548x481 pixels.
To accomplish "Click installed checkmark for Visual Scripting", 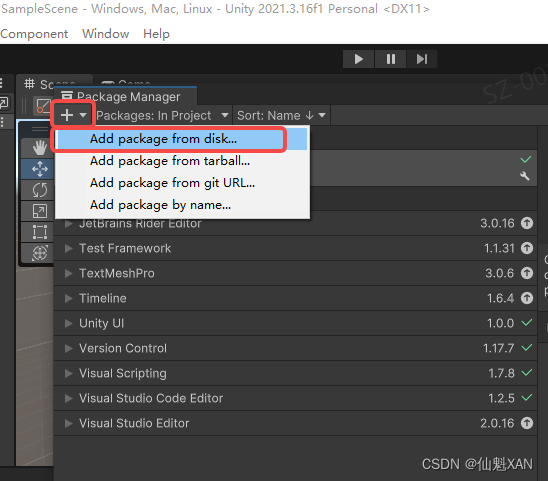I will tap(527, 372).
